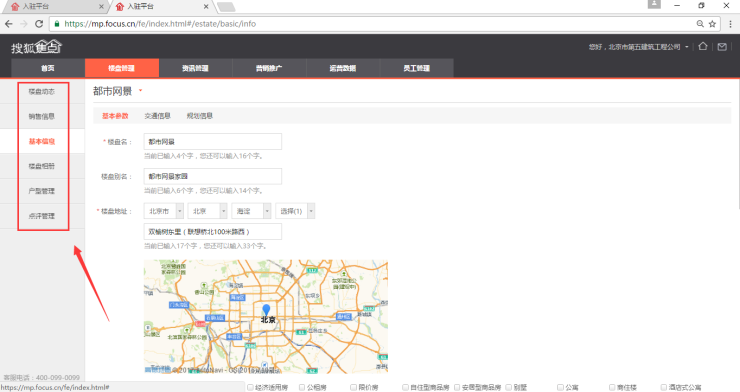Open the zoom magnifier icon in address bar
This screenshot has width=740, height=392.
pyautogui.click(x=700, y=24)
